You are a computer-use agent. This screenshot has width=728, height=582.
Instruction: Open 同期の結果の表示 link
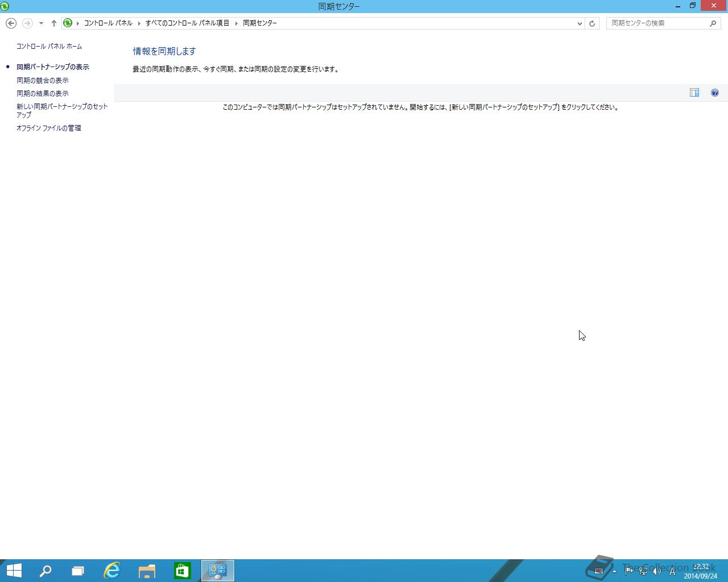click(43, 94)
